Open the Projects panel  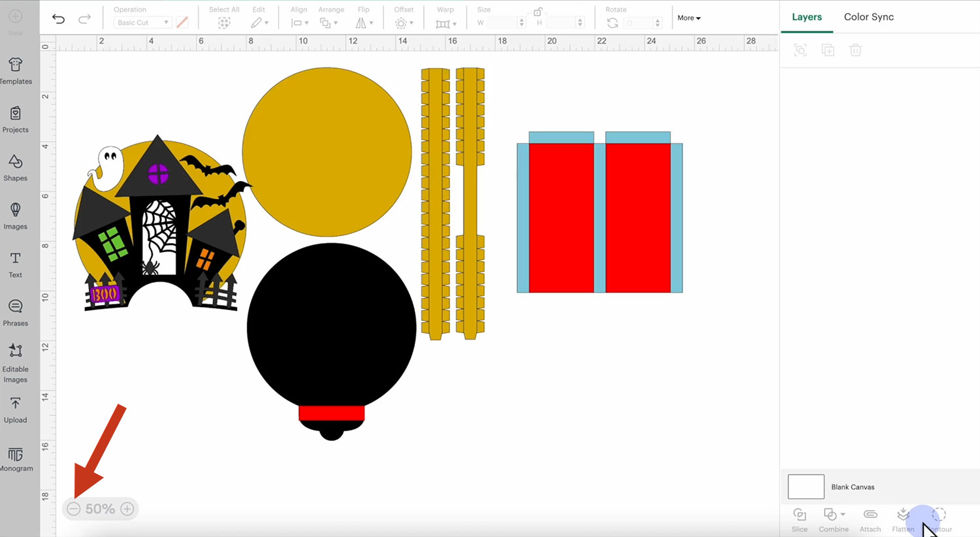[x=16, y=120]
